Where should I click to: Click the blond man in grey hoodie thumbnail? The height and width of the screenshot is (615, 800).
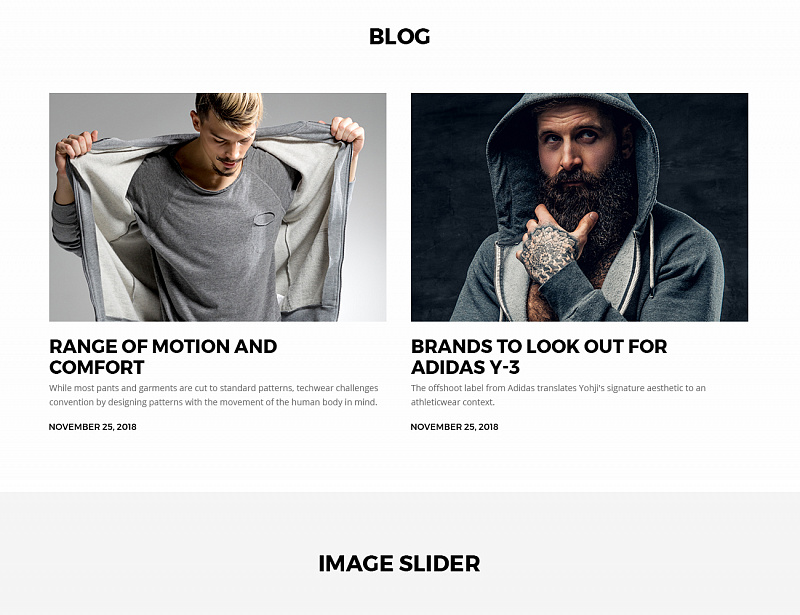click(217, 207)
